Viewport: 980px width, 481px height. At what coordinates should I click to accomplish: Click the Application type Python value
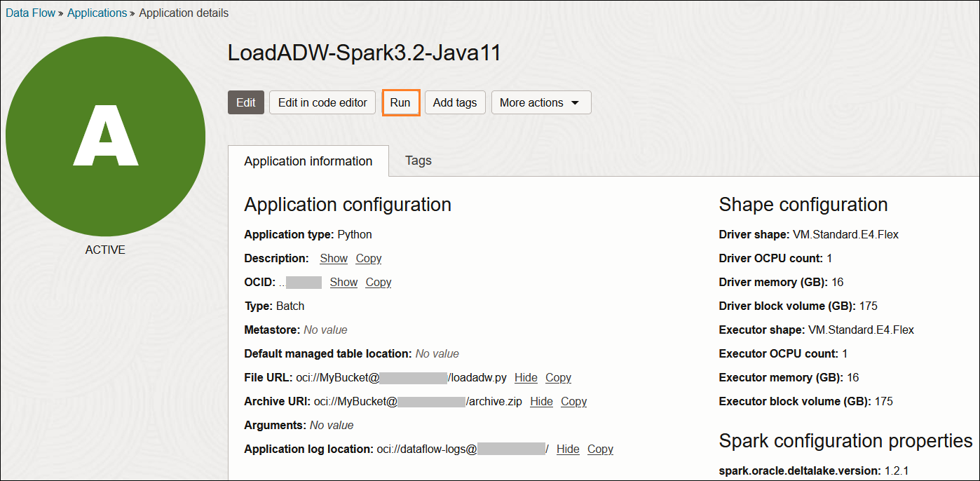point(355,234)
